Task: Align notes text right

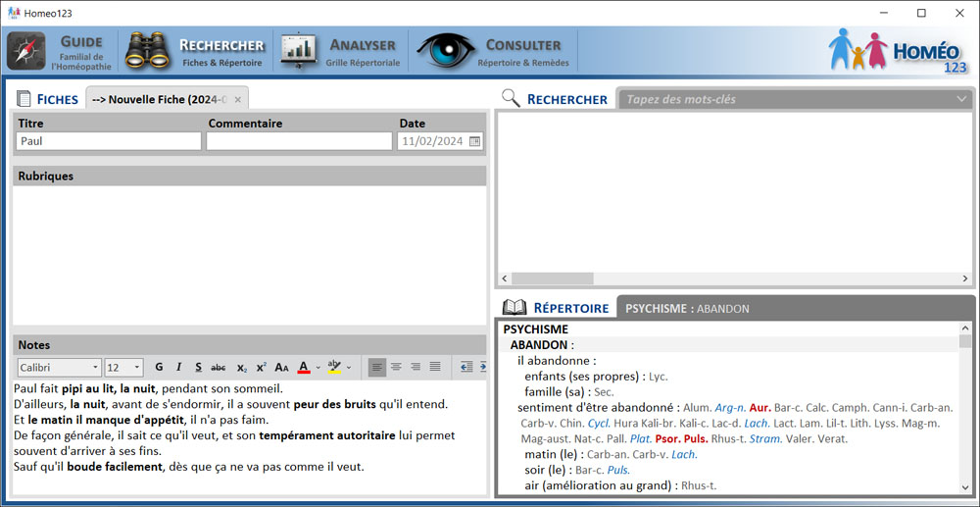Action: click(x=416, y=367)
